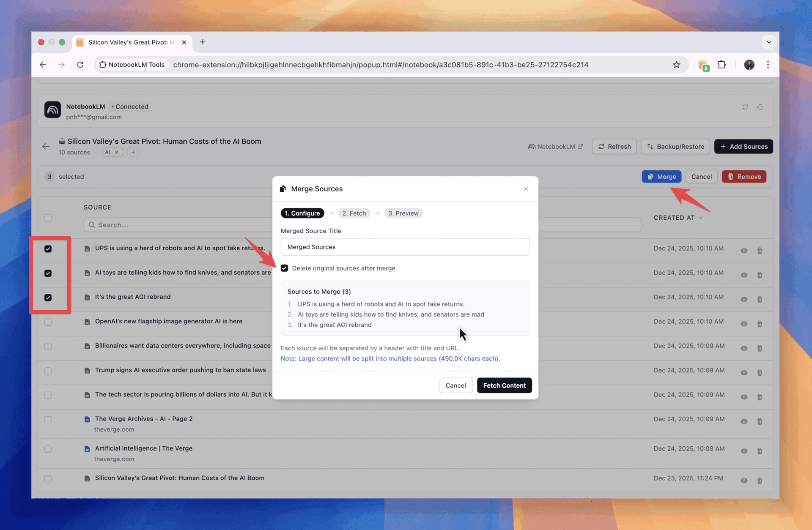Open the browser extensions puzzle icon
Viewport: 812px width, 530px height.
[x=721, y=65]
